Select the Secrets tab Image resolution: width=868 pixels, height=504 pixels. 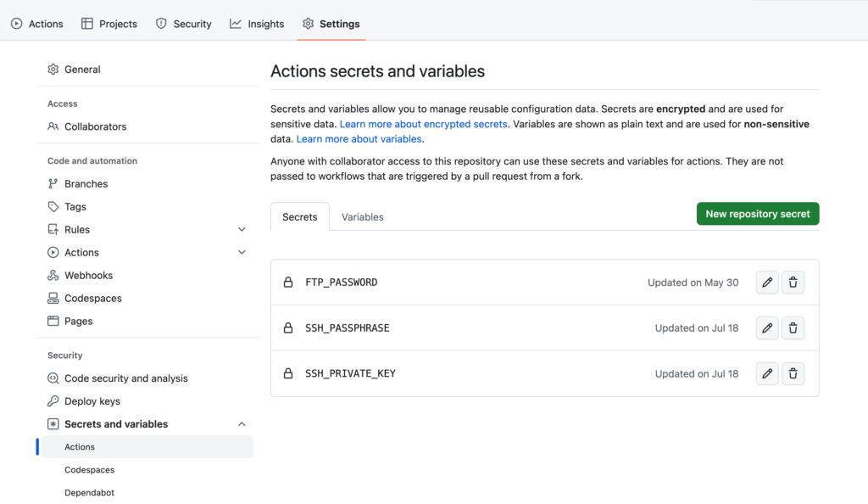click(x=300, y=216)
